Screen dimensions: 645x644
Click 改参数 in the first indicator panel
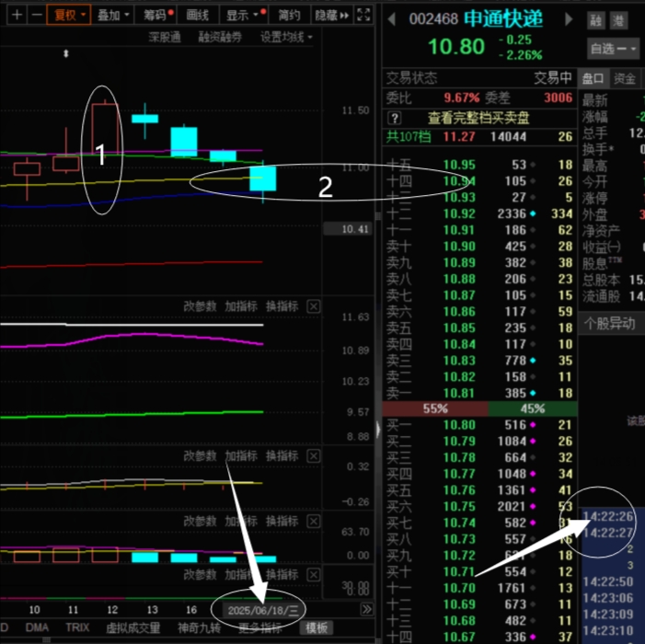point(200,306)
